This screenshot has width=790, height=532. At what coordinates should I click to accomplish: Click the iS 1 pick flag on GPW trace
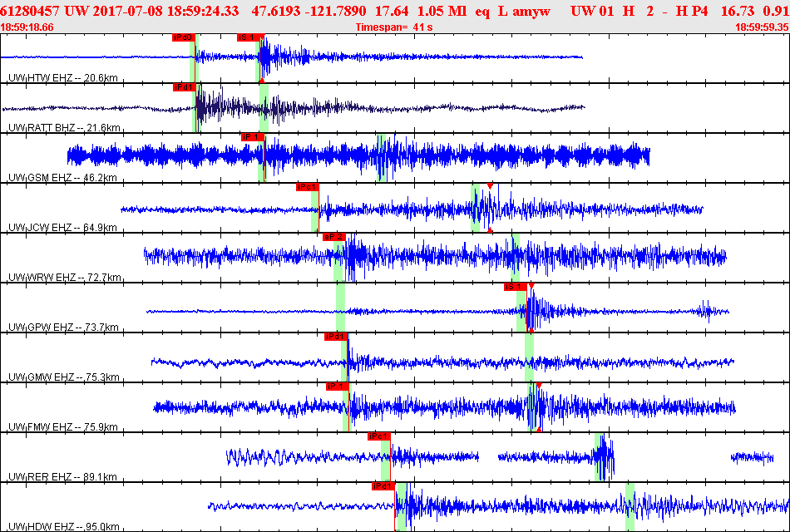516,287
